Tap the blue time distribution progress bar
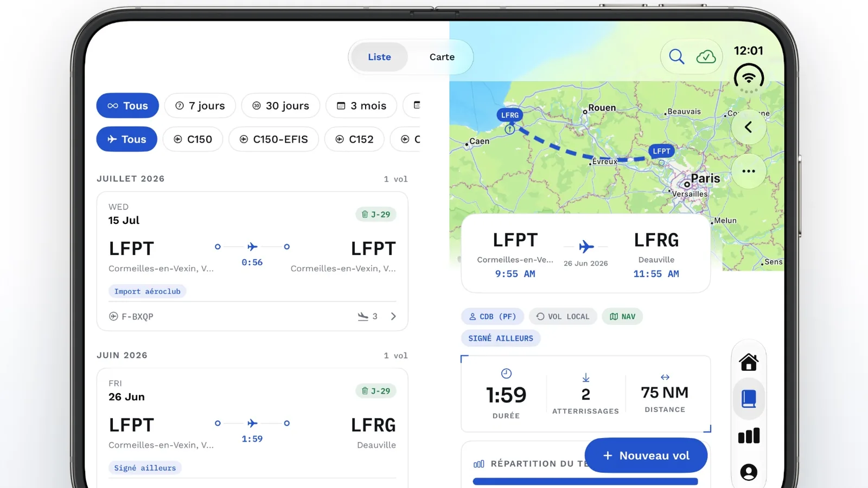 585,481
